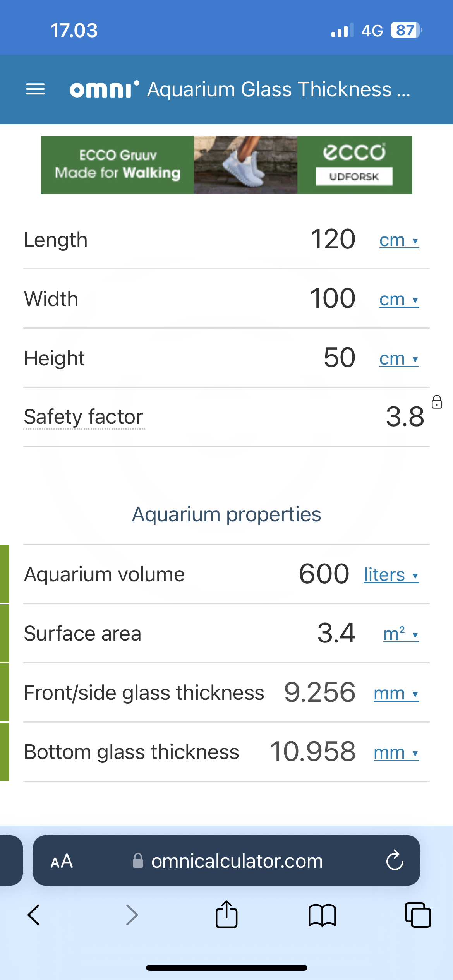The height and width of the screenshot is (980, 453).
Task: Tap the Omni logo
Action: pos(104,89)
